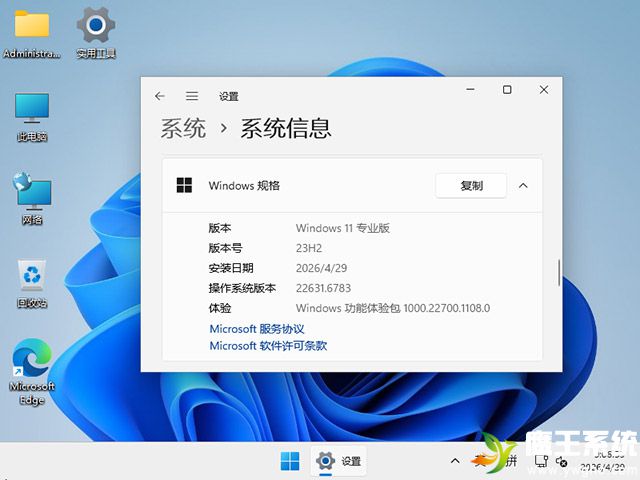The height and width of the screenshot is (480, 640).
Task: Select the Windows 11 专业版 edition text
Action: pos(343,228)
